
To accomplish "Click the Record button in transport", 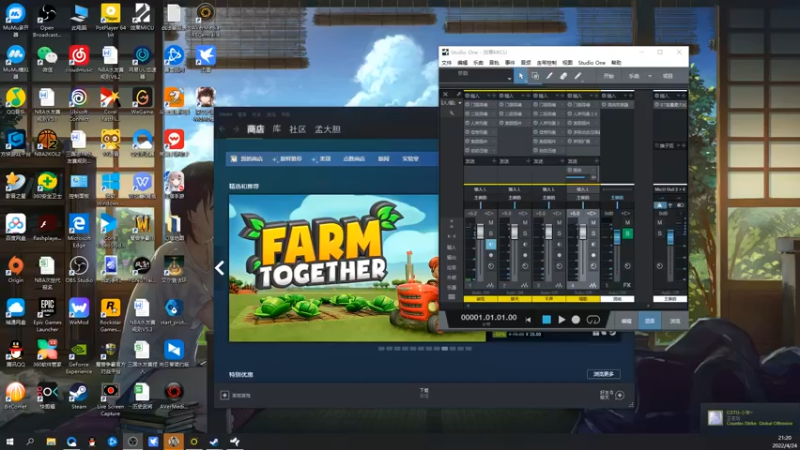I will (576, 319).
